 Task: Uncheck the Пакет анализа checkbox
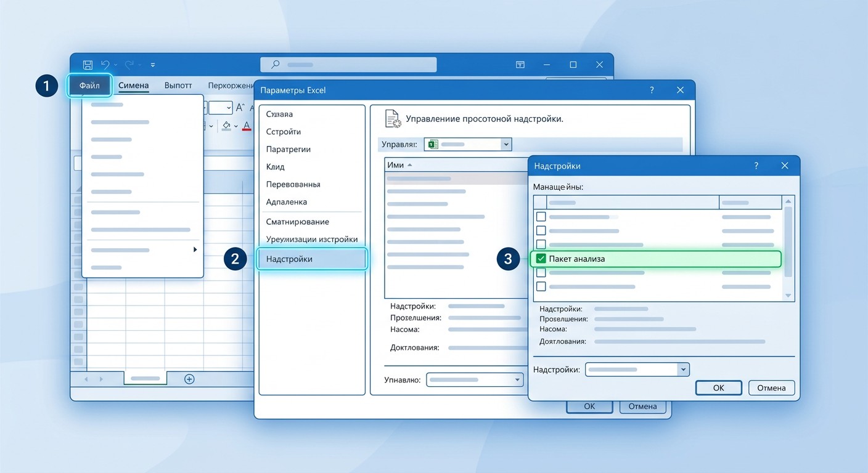(x=541, y=259)
